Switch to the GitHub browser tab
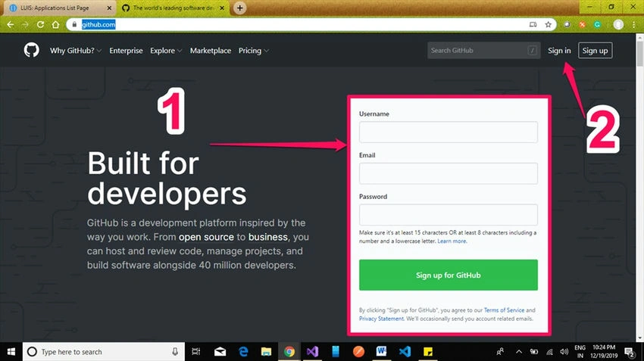644x361 pixels. [173, 8]
